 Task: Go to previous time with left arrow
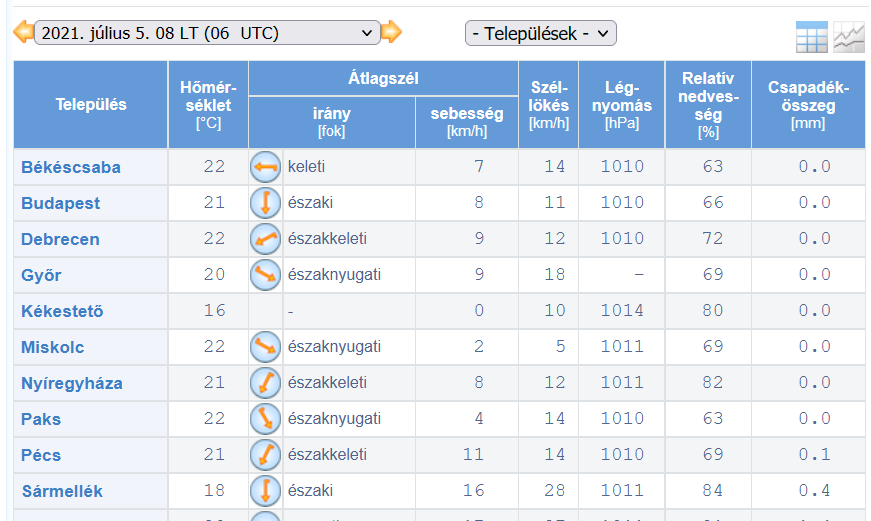coord(23,32)
